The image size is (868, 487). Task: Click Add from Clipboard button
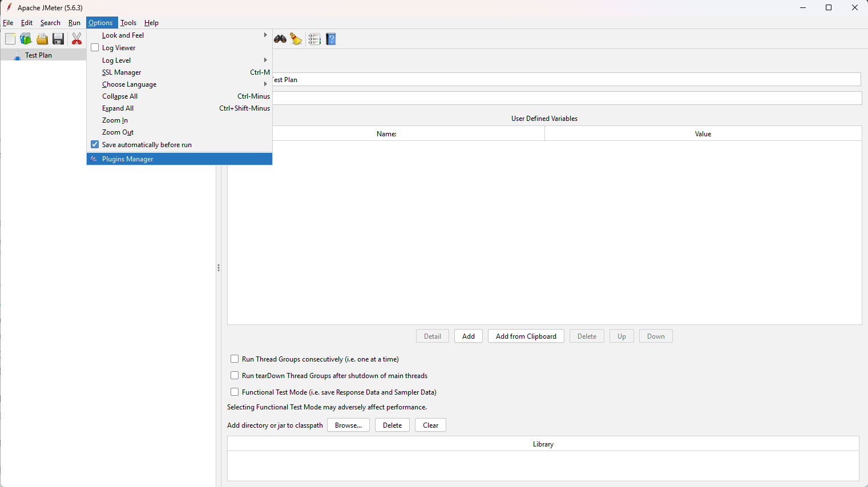tap(526, 336)
